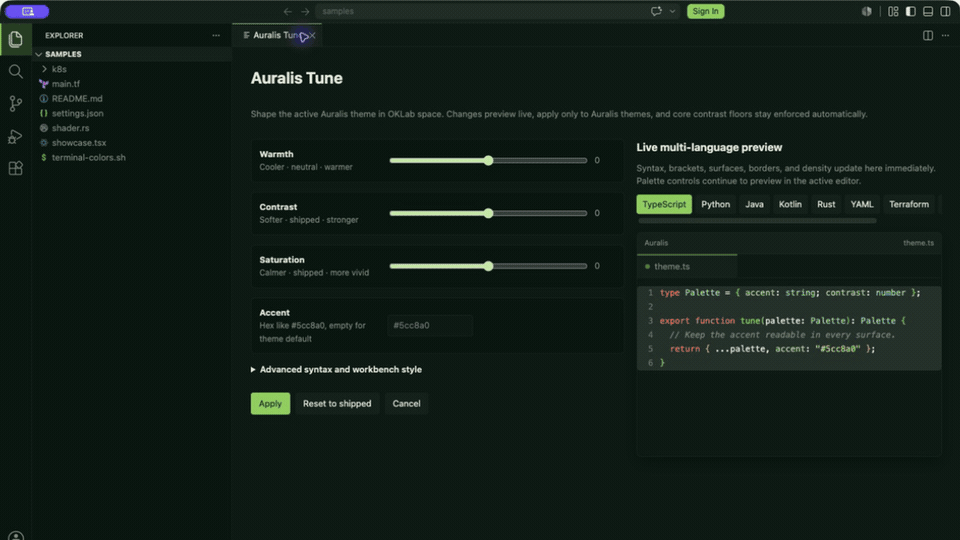Open the Extensions view
The height and width of the screenshot is (540, 960).
point(15,168)
